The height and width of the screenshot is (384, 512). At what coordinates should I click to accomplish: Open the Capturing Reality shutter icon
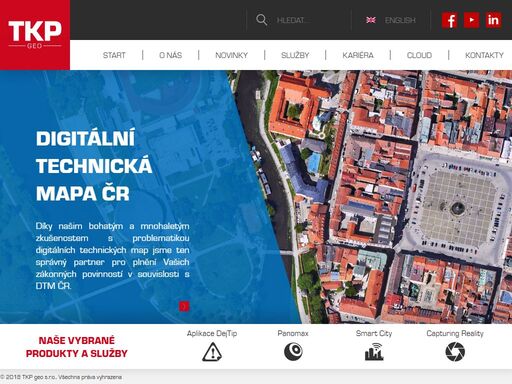pos(455,352)
